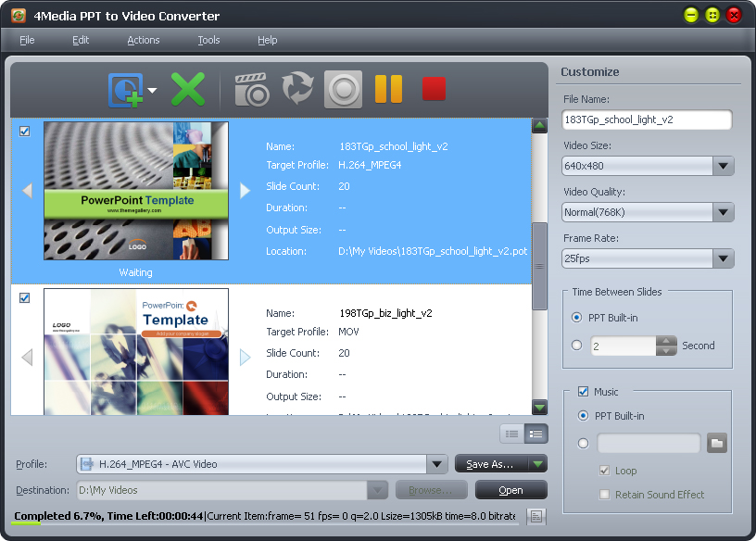Click the app logo in title bar
This screenshot has width=756, height=541.
[19, 16]
